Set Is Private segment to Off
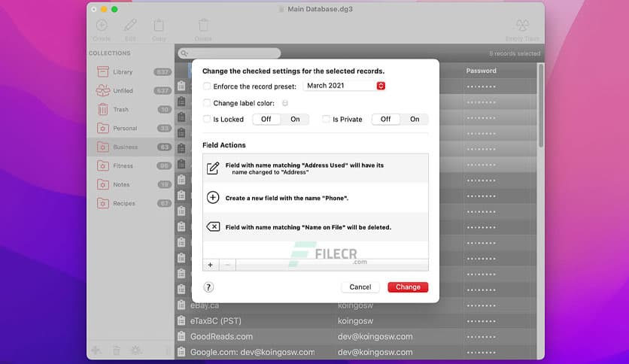 pos(385,120)
